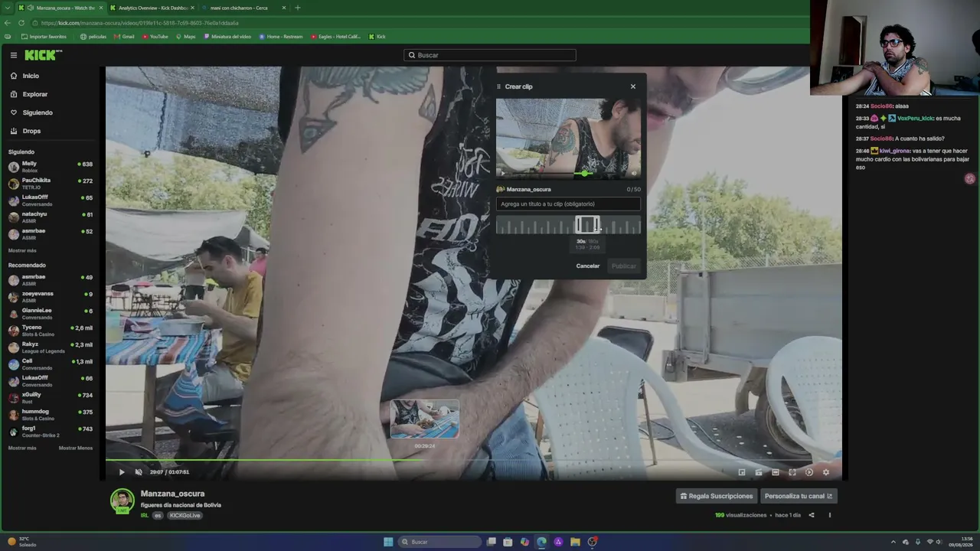Toggle the clip preview volume icon
The image size is (980, 551).
pos(633,173)
